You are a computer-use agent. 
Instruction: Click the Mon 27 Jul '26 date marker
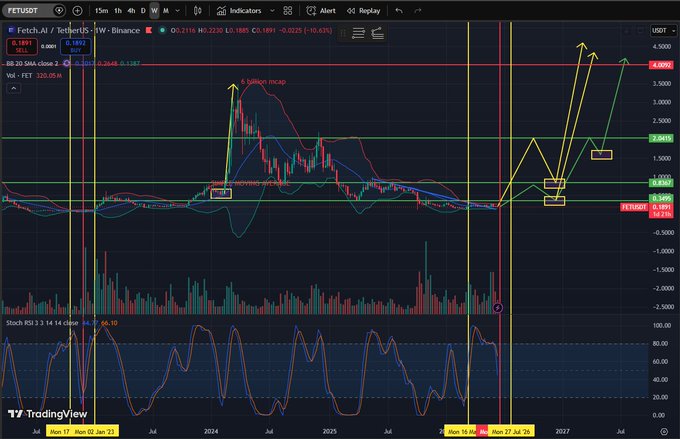[511, 432]
